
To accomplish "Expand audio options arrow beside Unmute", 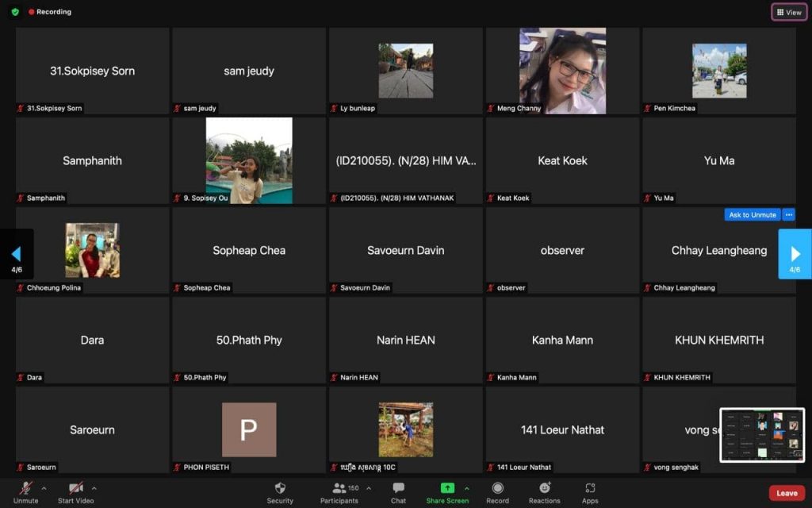I will coord(44,488).
